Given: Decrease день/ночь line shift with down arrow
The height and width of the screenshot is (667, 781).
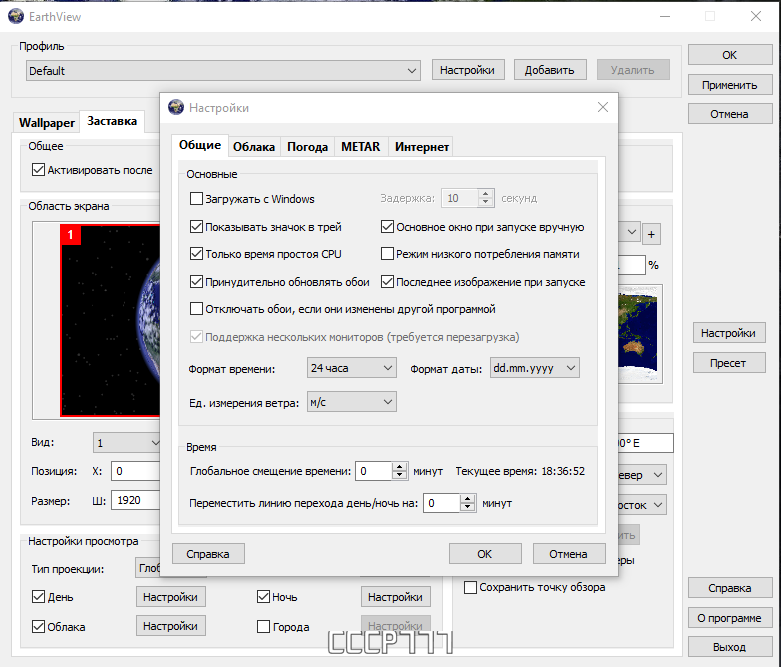Looking at the screenshot, I should (467, 507).
